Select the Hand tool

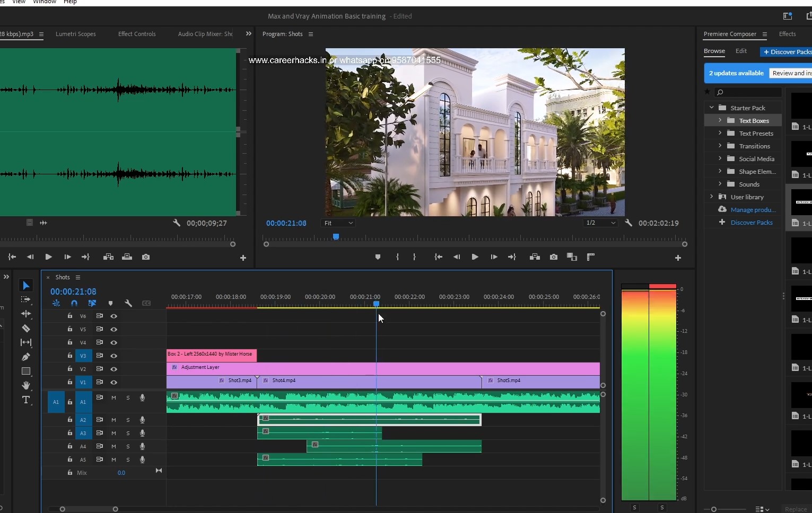[x=25, y=386]
